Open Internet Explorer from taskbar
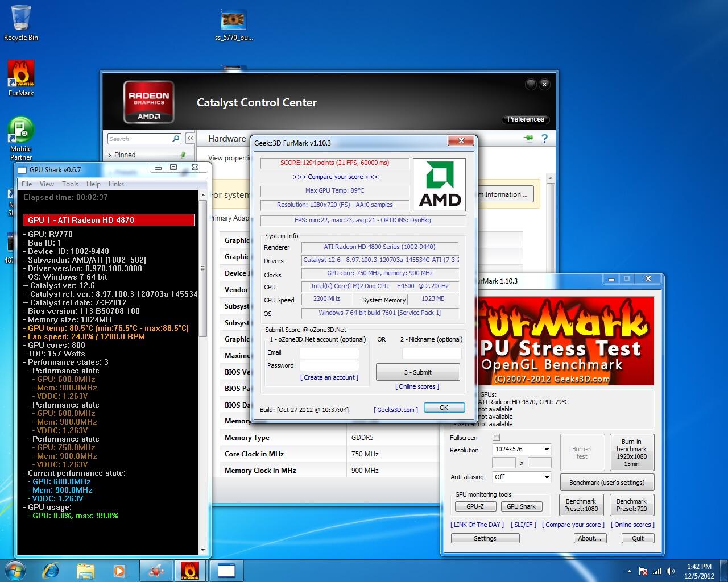 click(x=51, y=570)
